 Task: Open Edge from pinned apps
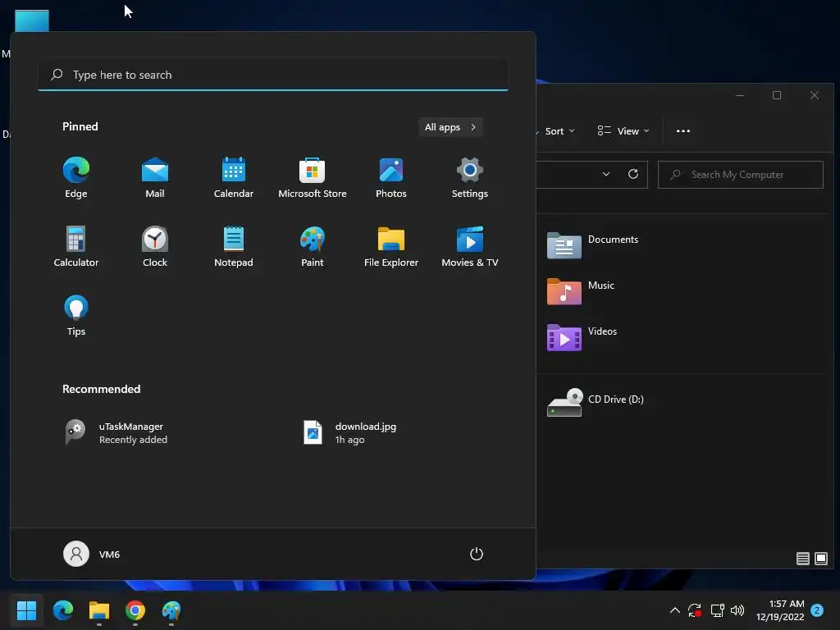76,178
